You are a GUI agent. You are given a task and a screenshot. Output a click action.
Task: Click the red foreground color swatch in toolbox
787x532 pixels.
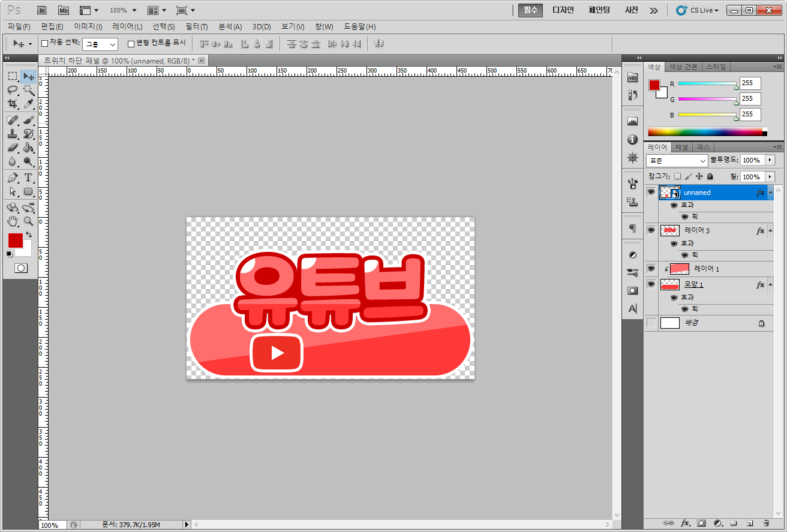[16, 240]
